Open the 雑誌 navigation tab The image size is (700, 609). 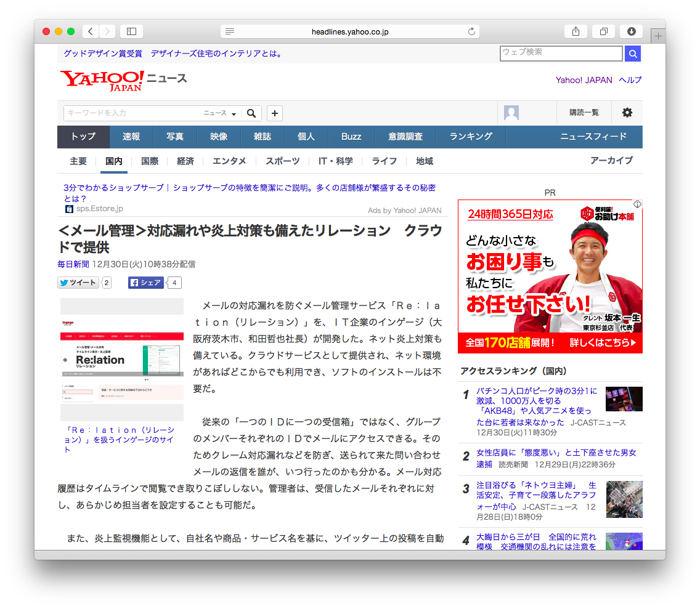click(262, 137)
